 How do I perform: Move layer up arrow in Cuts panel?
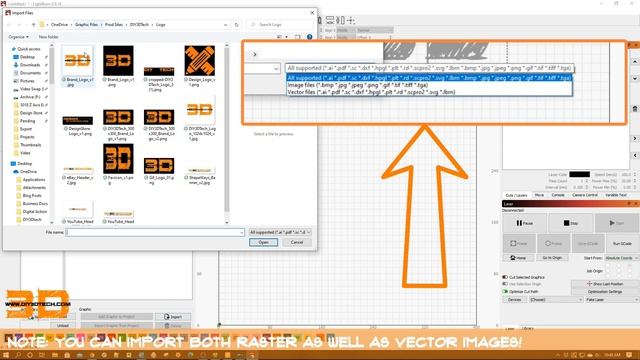click(635, 62)
